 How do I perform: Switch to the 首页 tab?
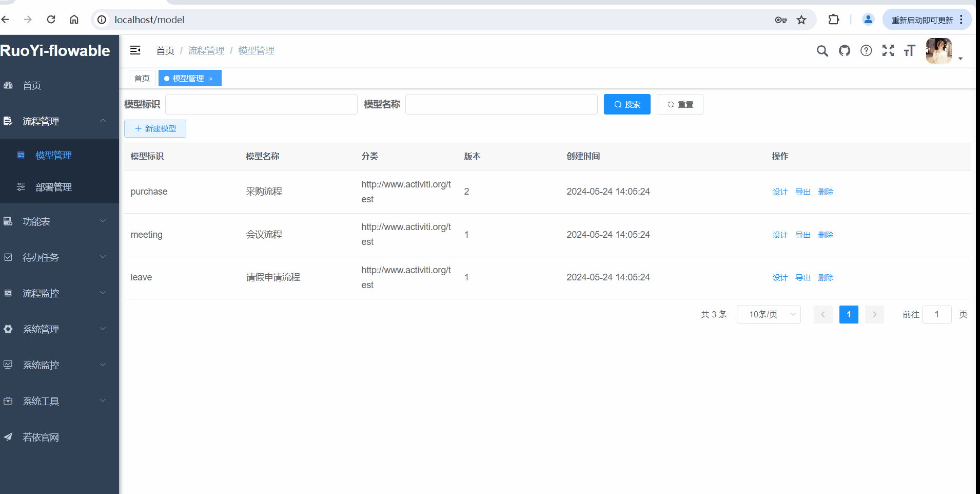click(142, 78)
